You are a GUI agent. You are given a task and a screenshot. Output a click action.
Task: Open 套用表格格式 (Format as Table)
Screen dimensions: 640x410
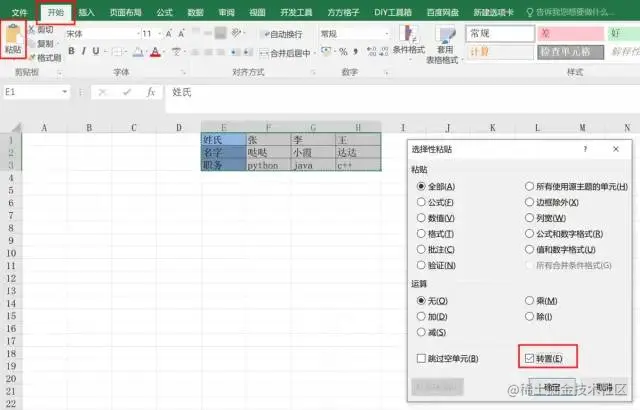pos(444,44)
